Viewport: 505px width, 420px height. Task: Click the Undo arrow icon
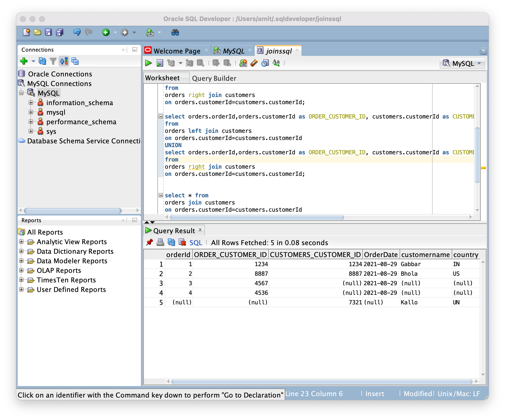coord(77,32)
